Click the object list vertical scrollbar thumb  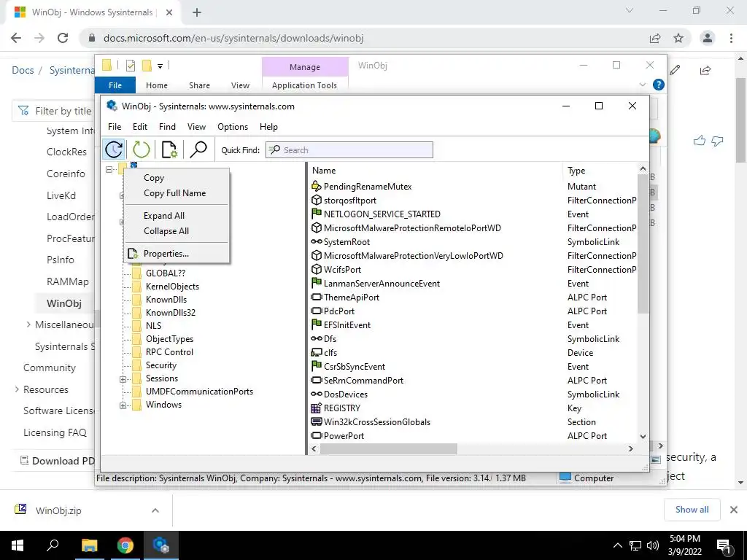pos(643,244)
